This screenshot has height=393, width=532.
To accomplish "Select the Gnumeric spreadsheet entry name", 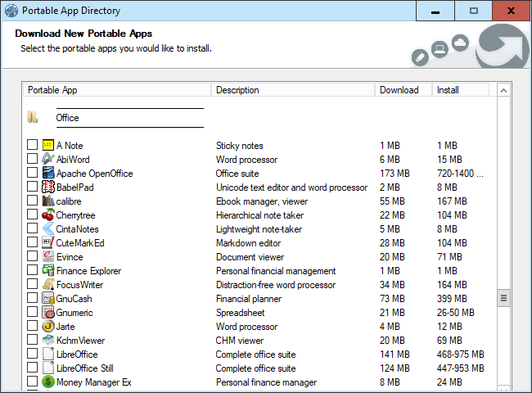I will (x=76, y=313).
